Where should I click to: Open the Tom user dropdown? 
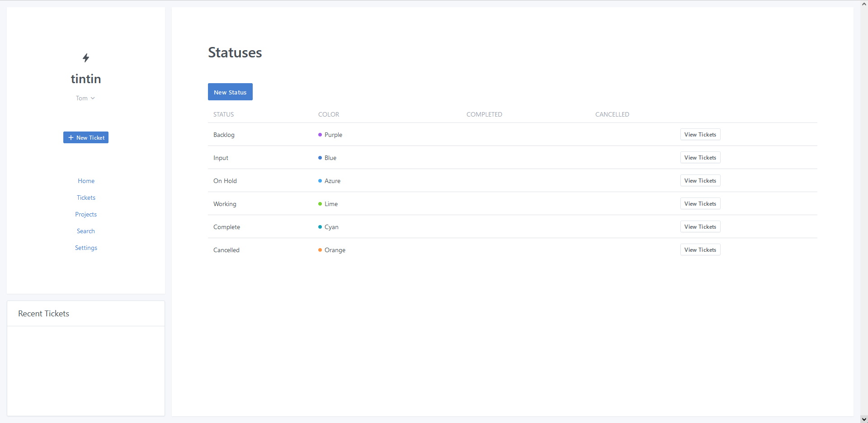point(85,98)
